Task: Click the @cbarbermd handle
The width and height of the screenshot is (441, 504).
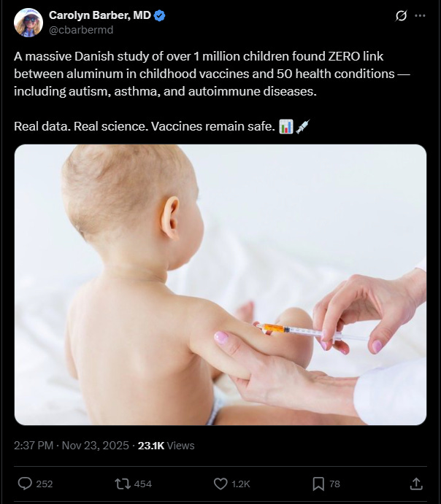Action: tap(81, 30)
